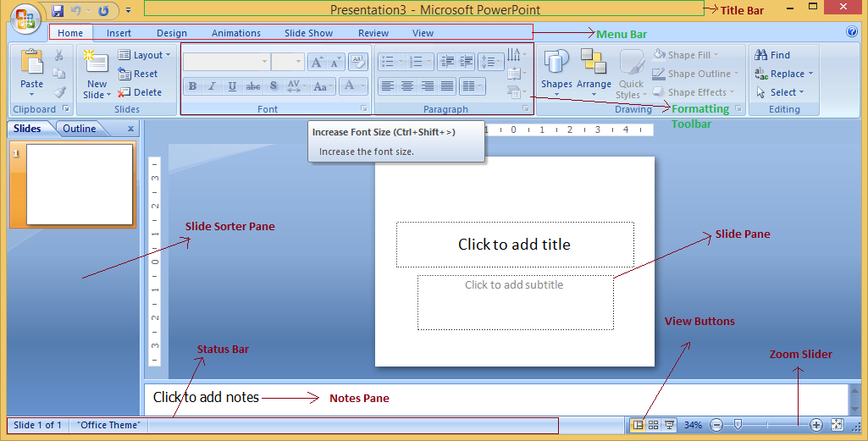Reset the slide layout

click(x=138, y=74)
